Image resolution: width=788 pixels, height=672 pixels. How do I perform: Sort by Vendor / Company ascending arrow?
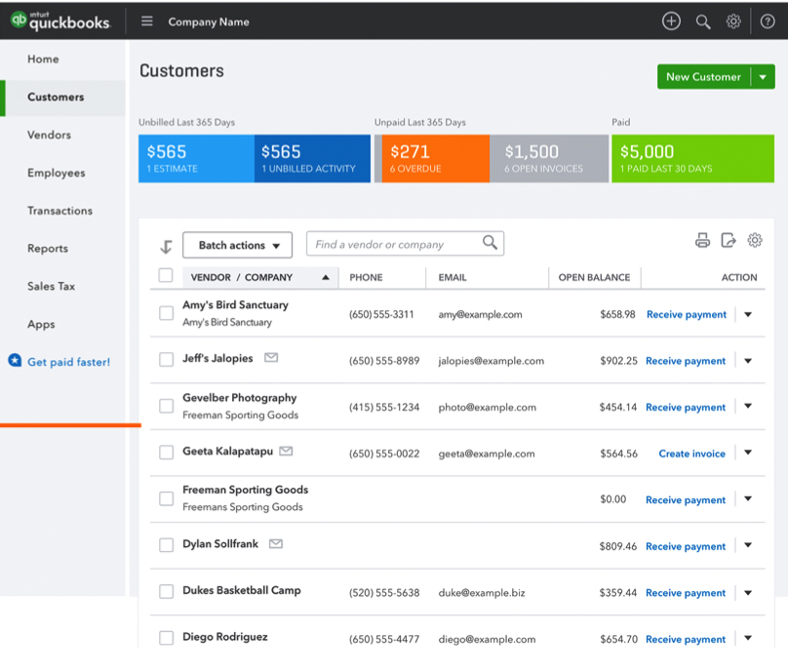click(326, 277)
